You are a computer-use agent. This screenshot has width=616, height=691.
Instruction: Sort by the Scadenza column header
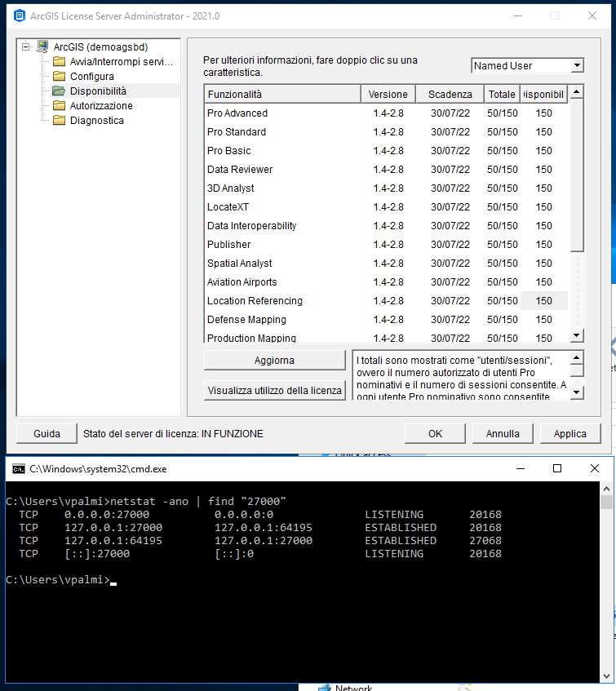450,95
